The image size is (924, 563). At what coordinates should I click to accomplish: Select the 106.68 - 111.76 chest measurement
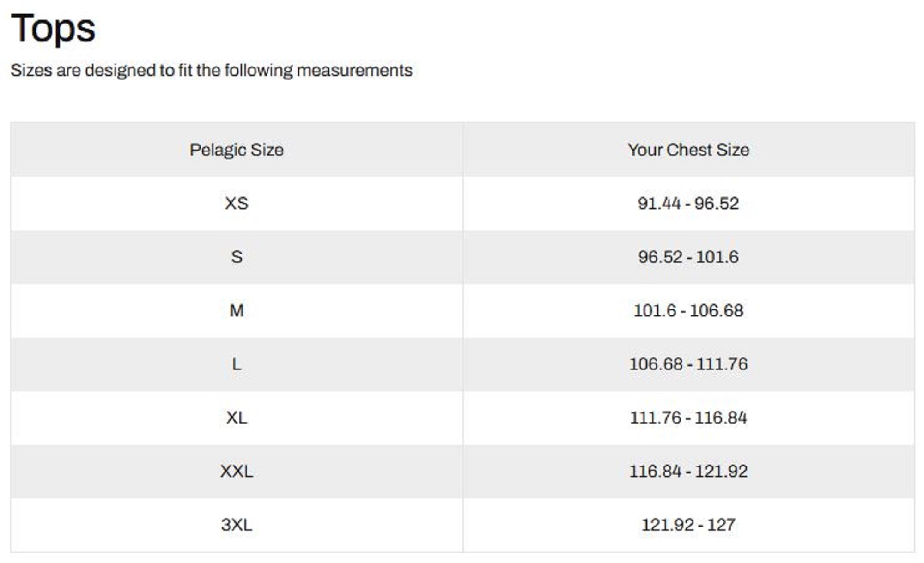(x=688, y=364)
